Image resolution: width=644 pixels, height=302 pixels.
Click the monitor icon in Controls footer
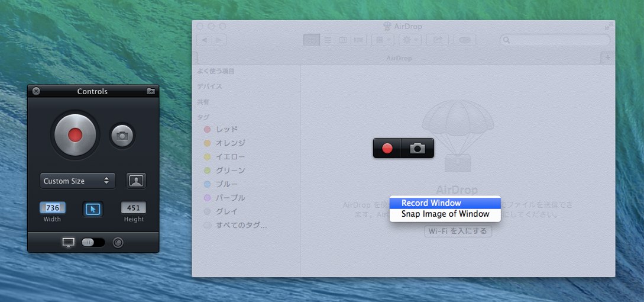68,243
